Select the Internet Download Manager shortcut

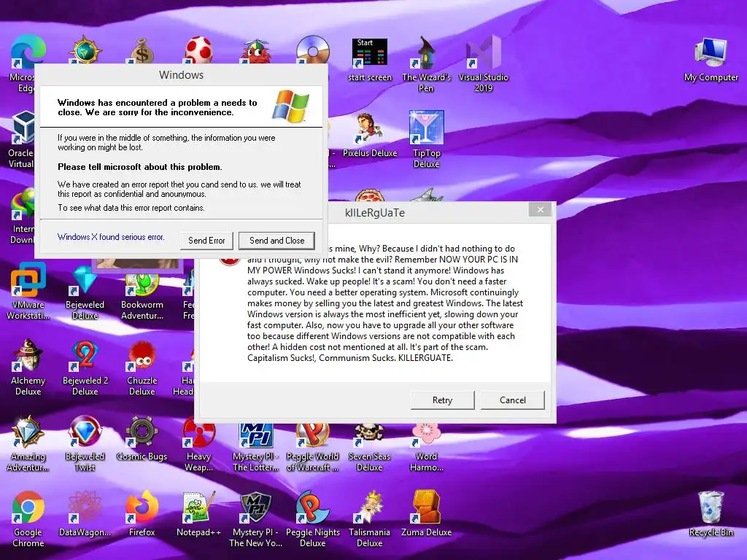pos(21,217)
